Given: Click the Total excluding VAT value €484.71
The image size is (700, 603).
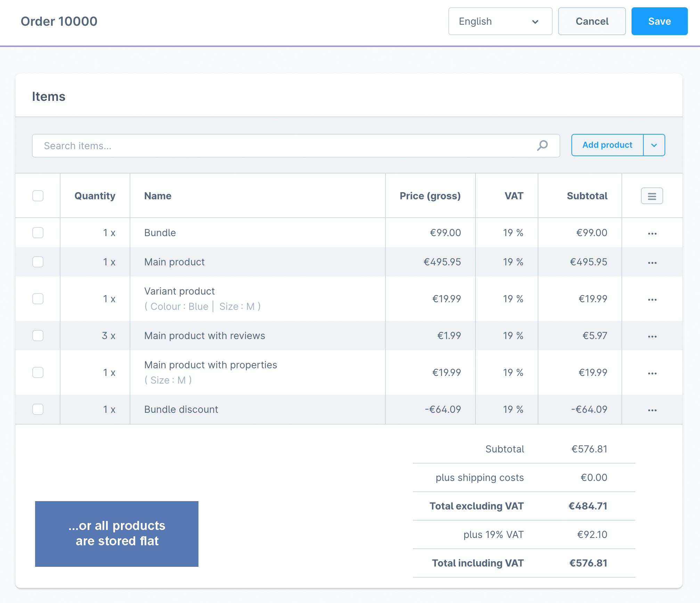Looking at the screenshot, I should (x=588, y=506).
